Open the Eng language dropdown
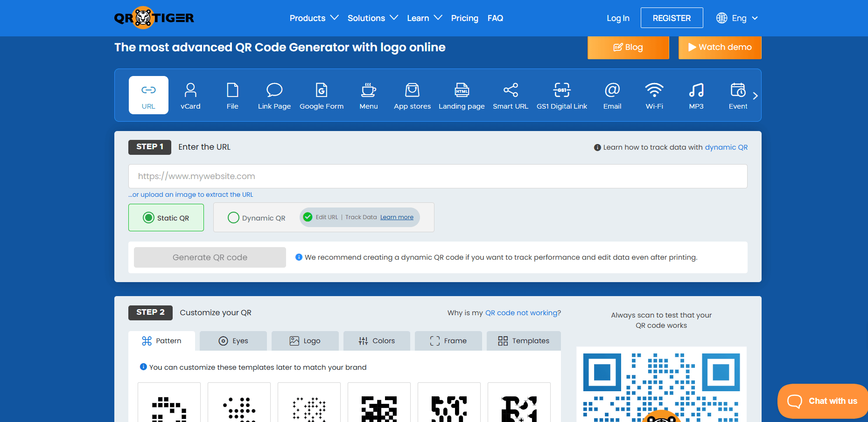The image size is (868, 422). [x=745, y=18]
